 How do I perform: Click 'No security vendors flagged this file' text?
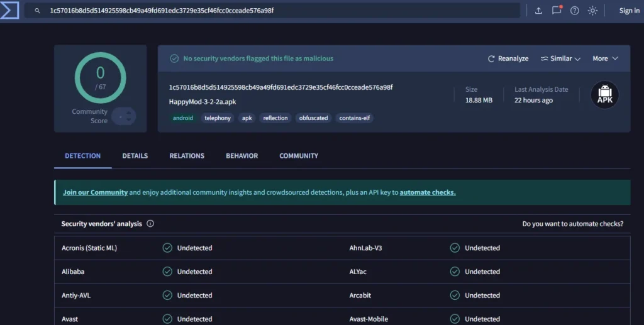pos(258,58)
